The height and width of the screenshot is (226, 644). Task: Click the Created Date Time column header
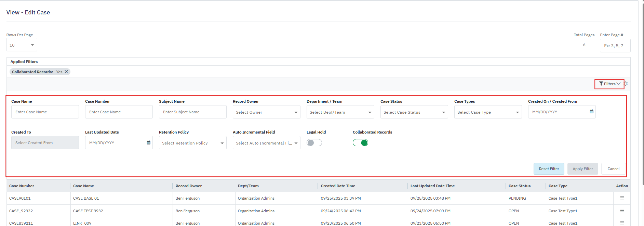pos(338,186)
